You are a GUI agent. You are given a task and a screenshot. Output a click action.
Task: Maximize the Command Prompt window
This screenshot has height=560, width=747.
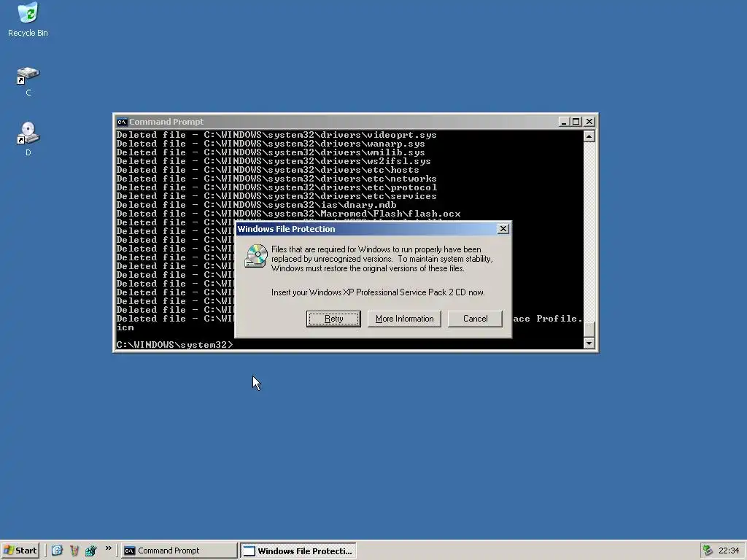(576, 122)
